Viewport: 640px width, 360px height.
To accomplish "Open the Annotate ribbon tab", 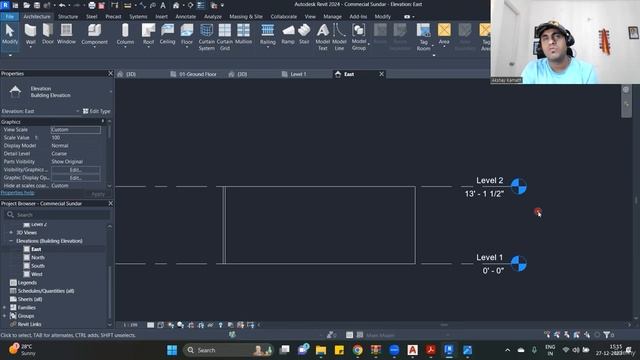I will pos(186,17).
